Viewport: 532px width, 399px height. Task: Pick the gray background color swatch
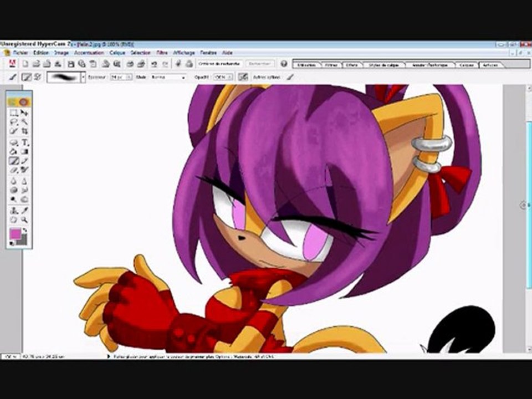click(22, 240)
